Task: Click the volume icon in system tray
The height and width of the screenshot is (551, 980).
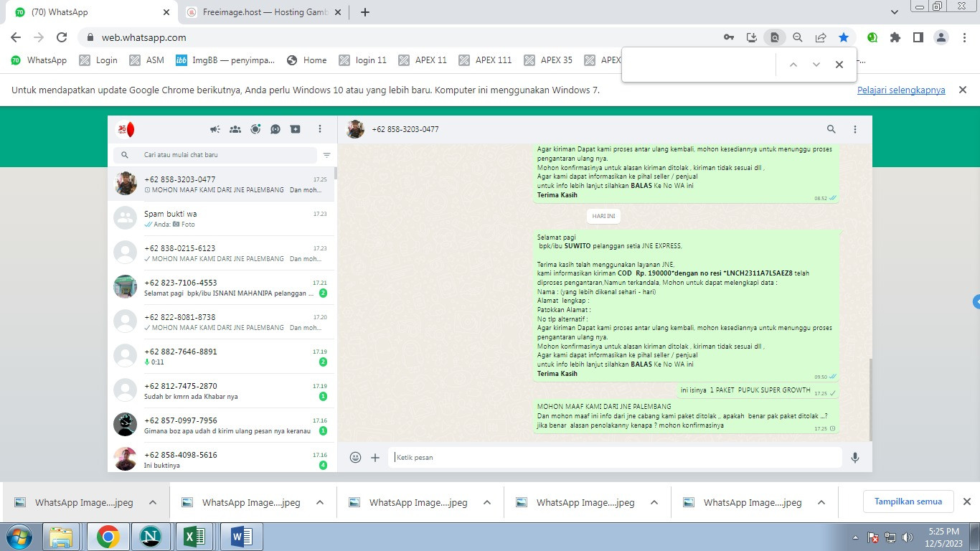Action: pos(907,537)
